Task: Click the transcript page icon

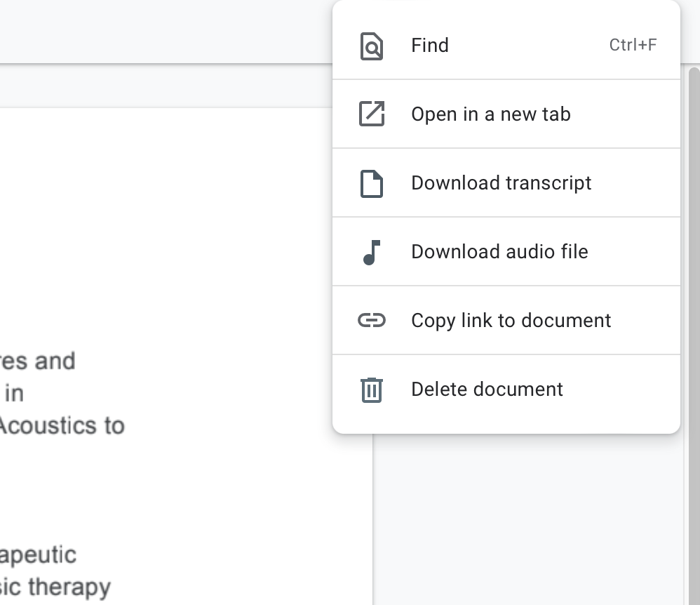Action: click(x=372, y=183)
